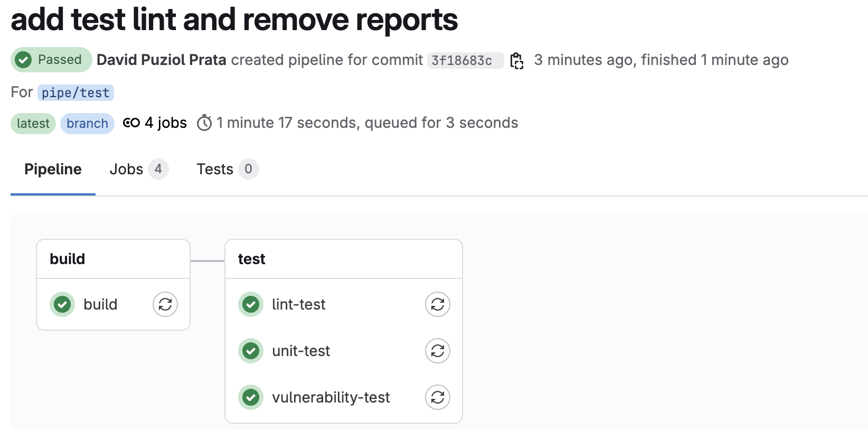Retry the lint-test job
The height and width of the screenshot is (430, 868).
pyautogui.click(x=438, y=304)
